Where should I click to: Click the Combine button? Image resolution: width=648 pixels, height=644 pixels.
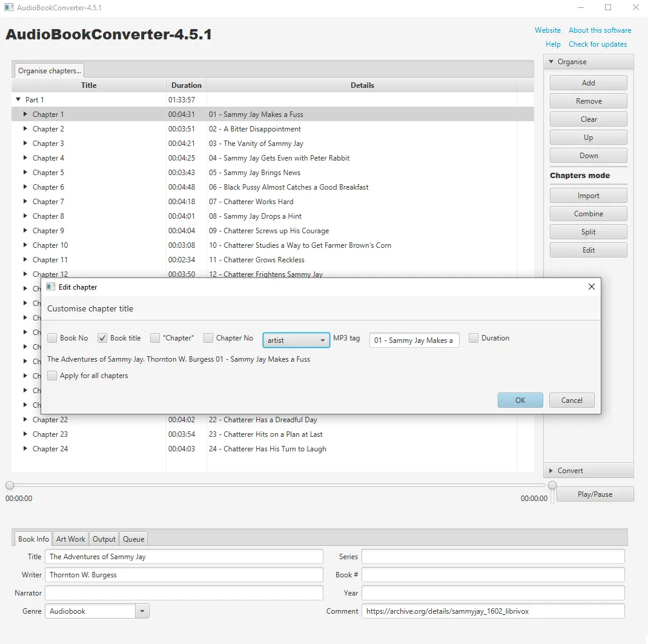tap(588, 213)
